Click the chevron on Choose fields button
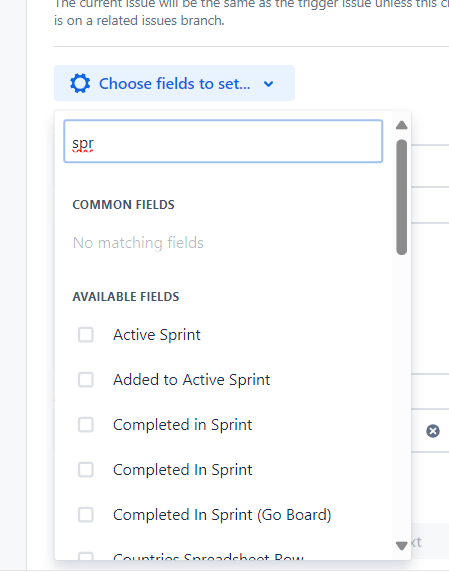Screen dimensions: 449x572 [x=268, y=84]
